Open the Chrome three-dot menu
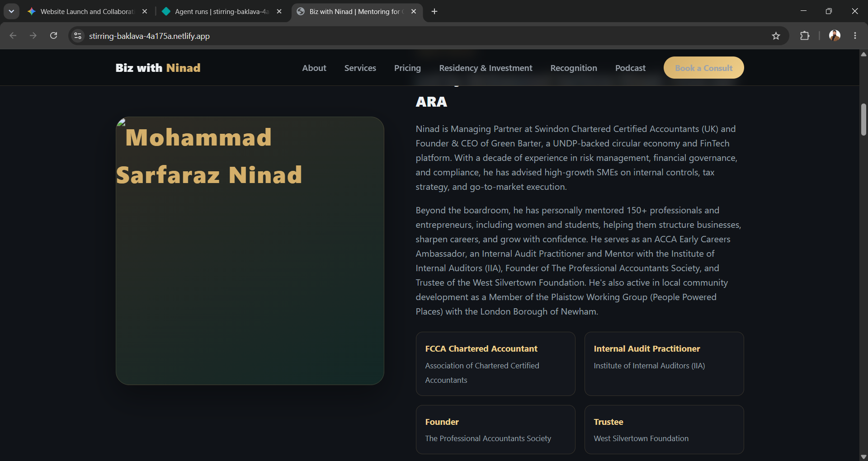The width and height of the screenshot is (868, 461). (x=855, y=36)
